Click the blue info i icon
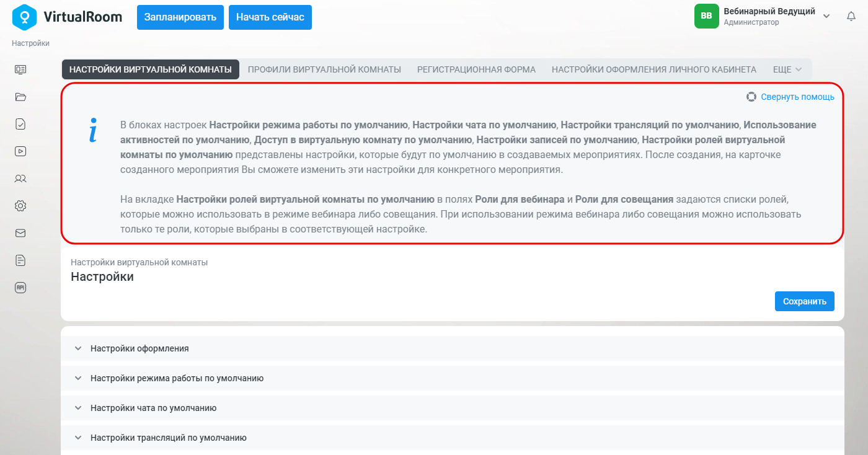The height and width of the screenshot is (455, 868). tap(93, 130)
